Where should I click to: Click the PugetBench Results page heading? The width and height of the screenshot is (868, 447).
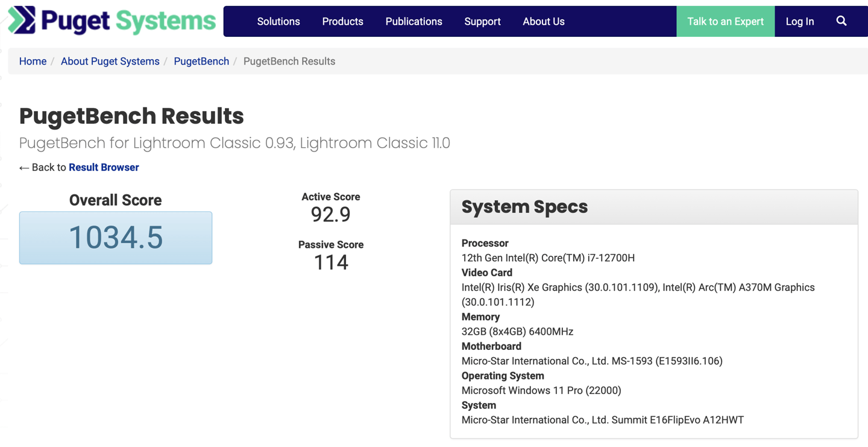(131, 116)
